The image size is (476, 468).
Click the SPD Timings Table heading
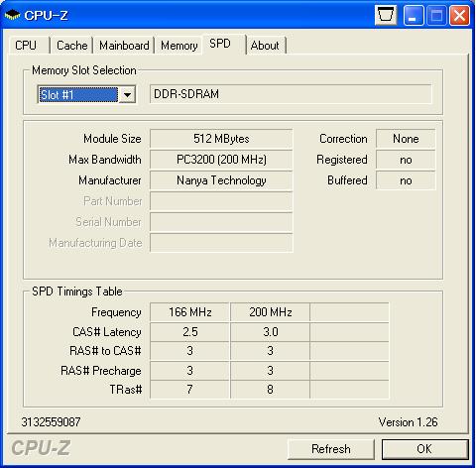77,292
